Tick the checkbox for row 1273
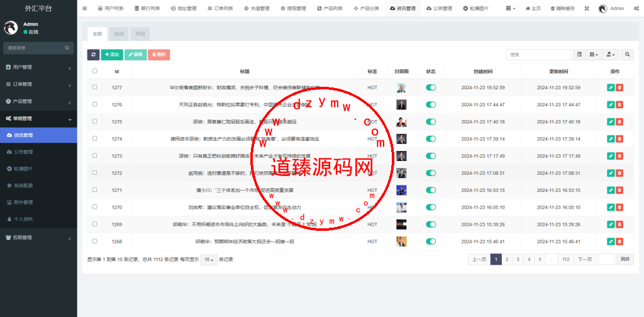644x317 pixels. tap(95, 155)
